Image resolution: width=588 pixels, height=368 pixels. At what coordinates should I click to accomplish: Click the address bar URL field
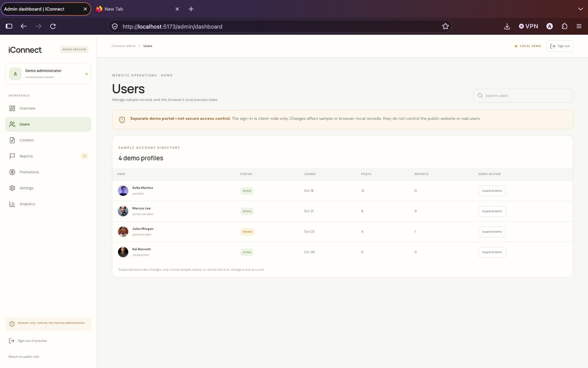[x=279, y=26]
